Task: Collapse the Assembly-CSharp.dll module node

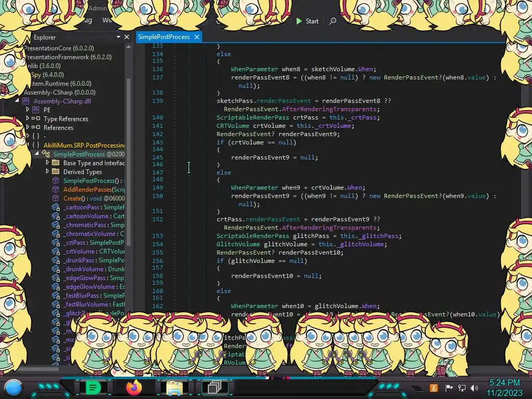Action: click(x=17, y=101)
